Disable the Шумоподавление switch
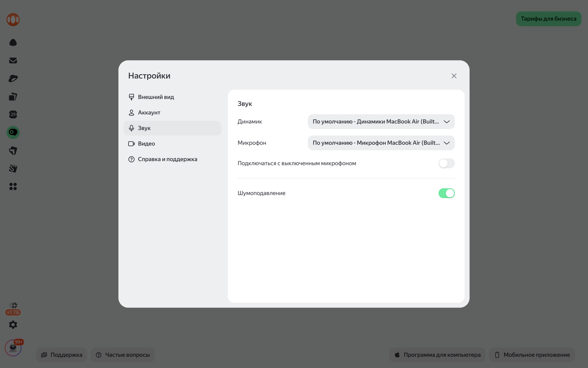The image size is (588, 368). pos(447,193)
